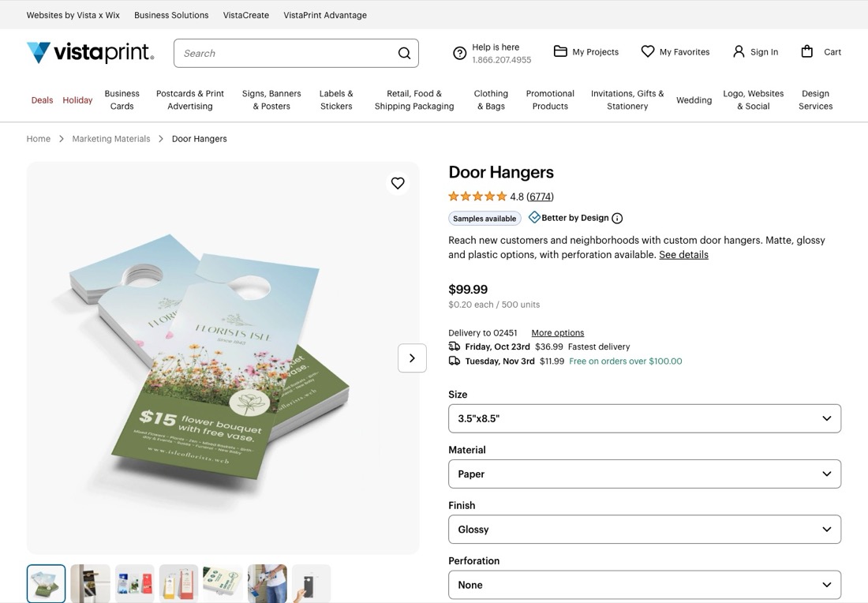The height and width of the screenshot is (603, 868).
Task: Select fourth thumbnail with yellow and red hangers
Action: (x=179, y=583)
